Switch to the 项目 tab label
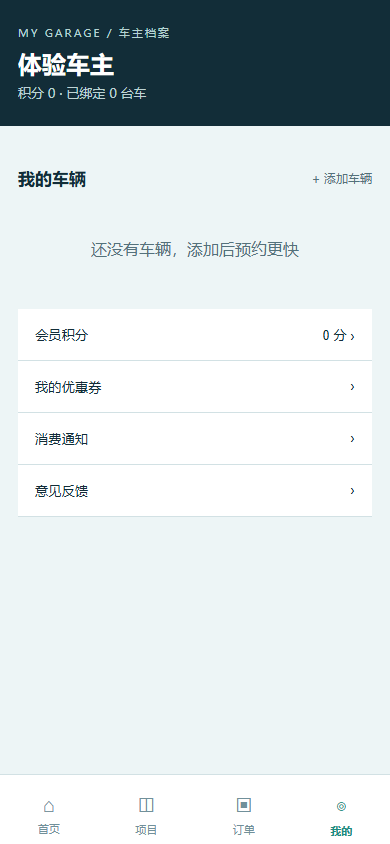Screen dimensions: 390x844 pos(146,829)
